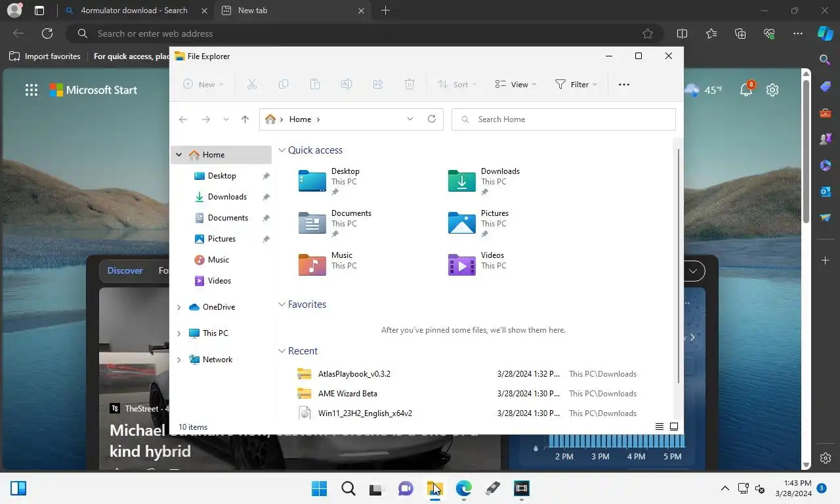This screenshot has width=840, height=504.
Task: Click the Cut scissors icon in File Explorer
Action: (x=251, y=84)
